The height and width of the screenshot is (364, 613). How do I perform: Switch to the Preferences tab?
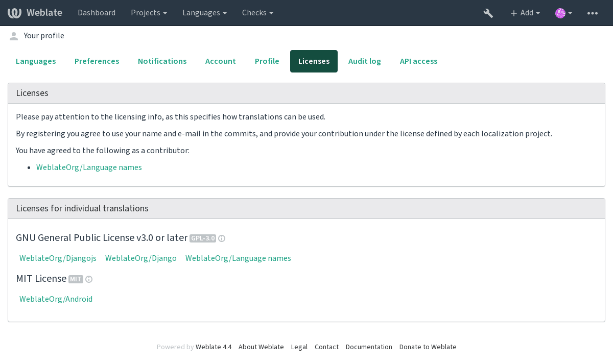[x=97, y=61]
